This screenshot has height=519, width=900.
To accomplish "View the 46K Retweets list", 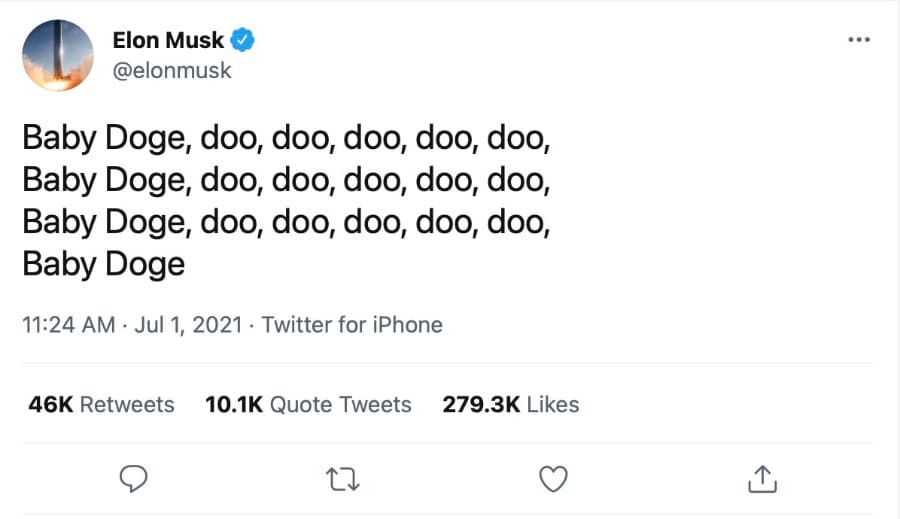I will (101, 404).
